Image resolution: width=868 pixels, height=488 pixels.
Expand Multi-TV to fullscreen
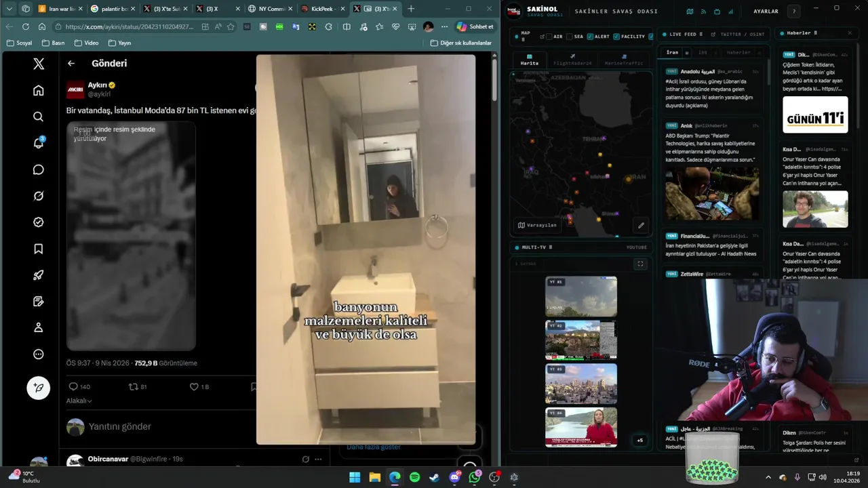pyautogui.click(x=640, y=264)
